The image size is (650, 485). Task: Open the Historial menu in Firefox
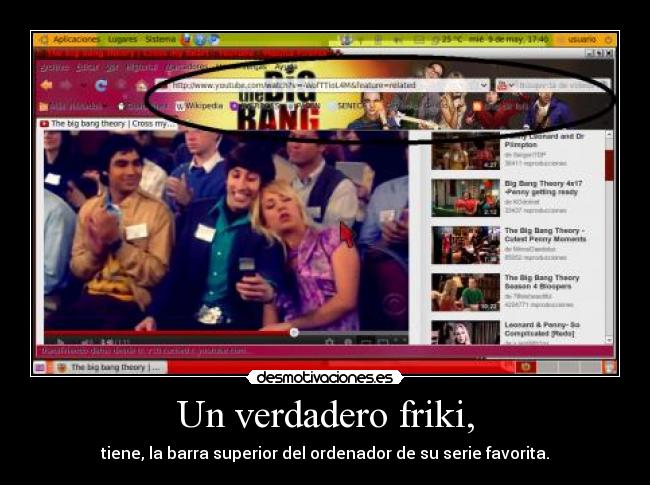142,67
